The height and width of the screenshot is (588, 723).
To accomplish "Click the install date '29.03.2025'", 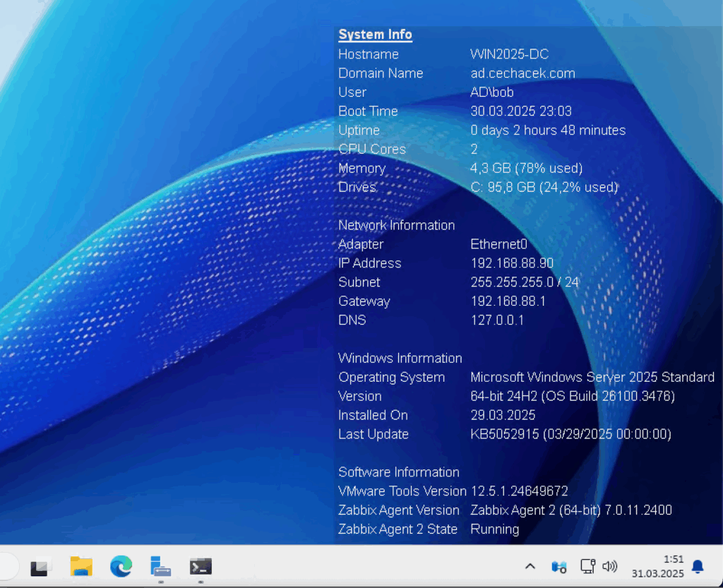I will click(x=503, y=415).
